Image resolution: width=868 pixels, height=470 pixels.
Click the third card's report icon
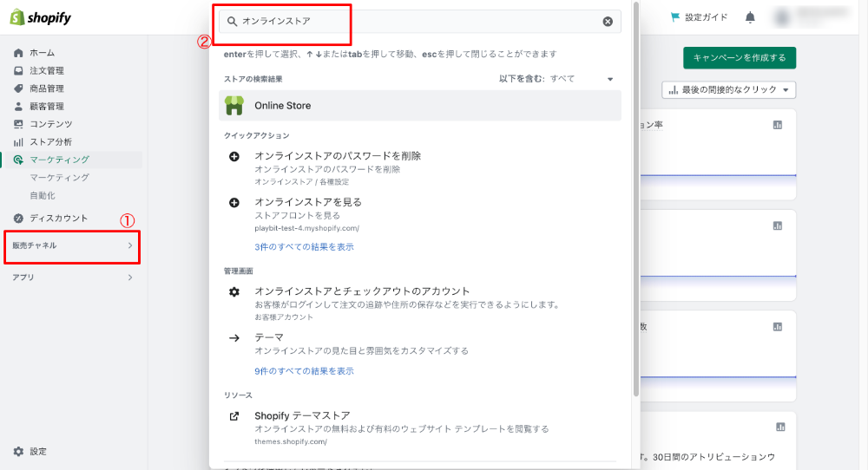tap(778, 327)
